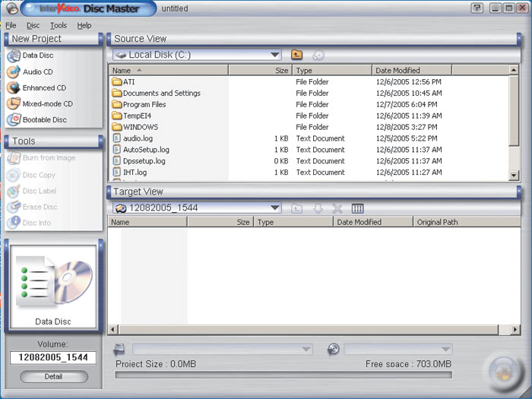The image size is (532, 399).
Task: Open the Tools menu
Action: 59,25
